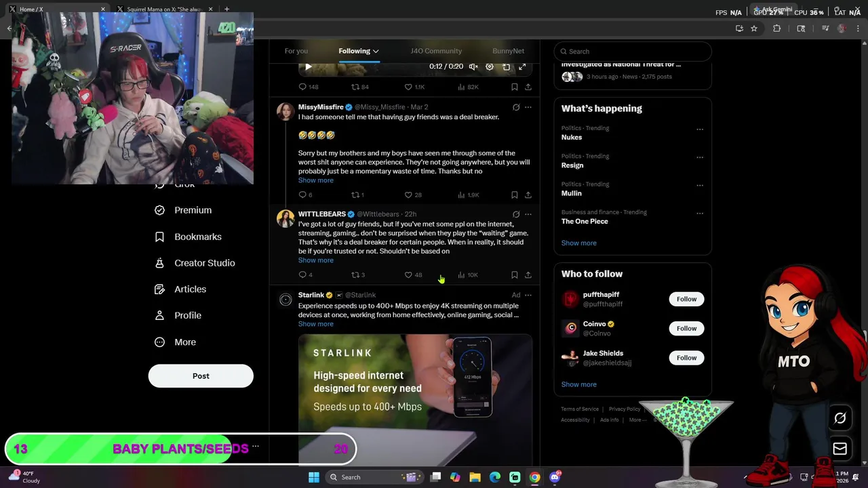
Task: Open the browser Extensions puzzle icon
Action: (x=776, y=28)
